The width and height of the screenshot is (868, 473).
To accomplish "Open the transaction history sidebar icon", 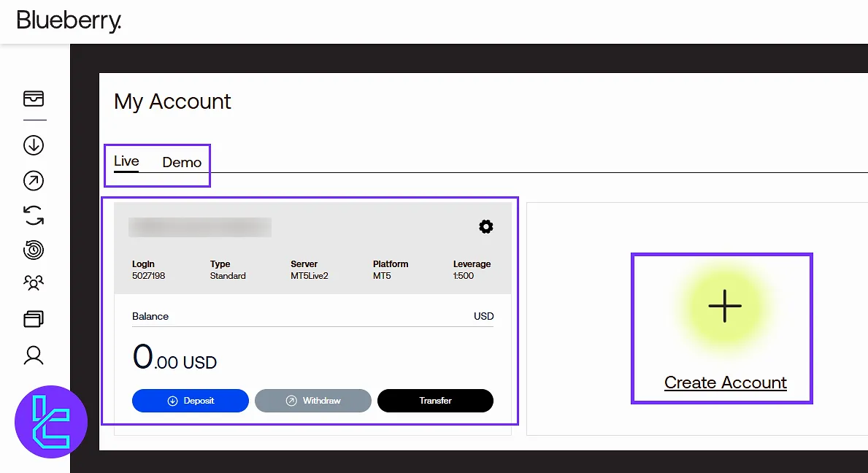I will tap(34, 250).
